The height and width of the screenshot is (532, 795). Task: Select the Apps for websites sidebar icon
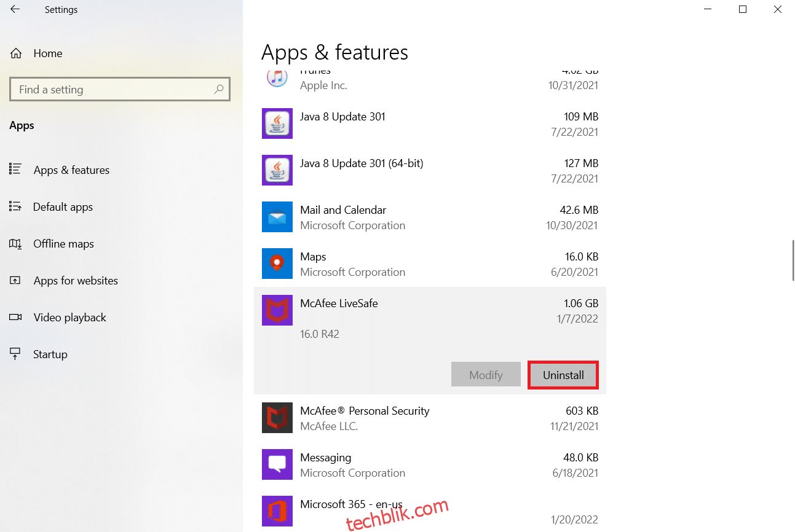(x=15, y=281)
